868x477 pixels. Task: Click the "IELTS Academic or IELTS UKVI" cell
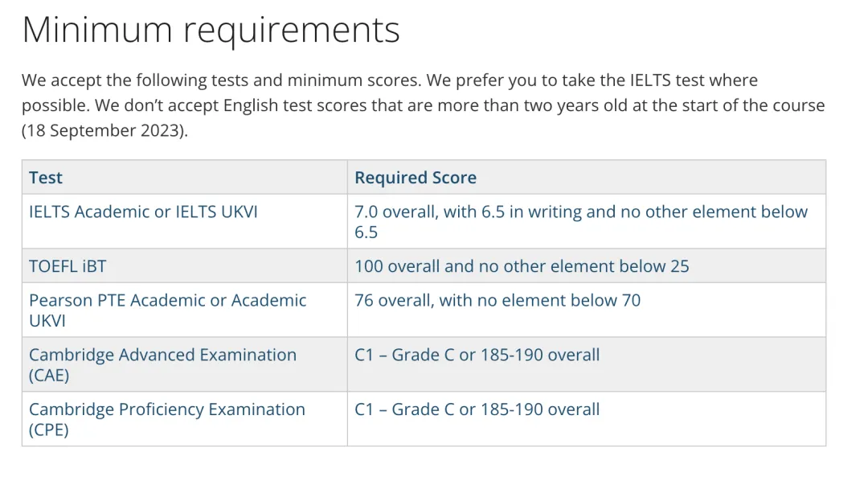143,212
